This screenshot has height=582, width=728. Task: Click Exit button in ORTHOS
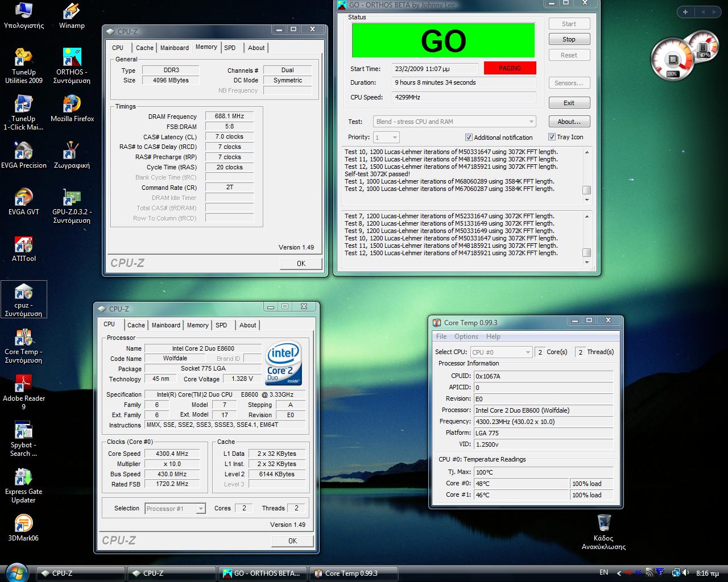tap(569, 103)
